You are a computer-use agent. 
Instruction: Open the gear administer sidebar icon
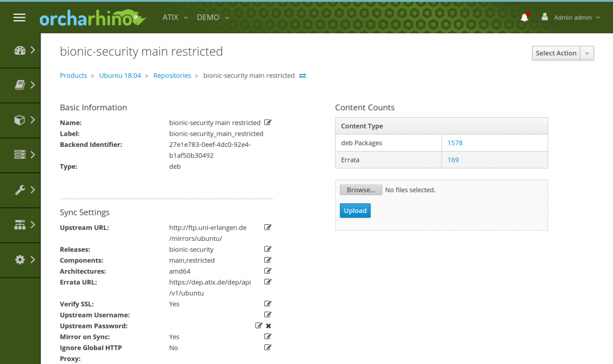(20, 260)
